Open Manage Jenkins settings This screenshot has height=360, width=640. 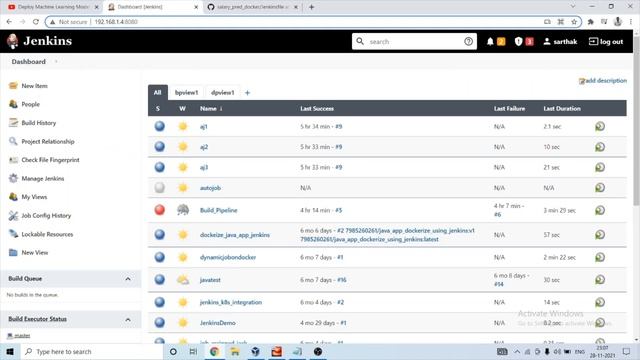click(42, 178)
